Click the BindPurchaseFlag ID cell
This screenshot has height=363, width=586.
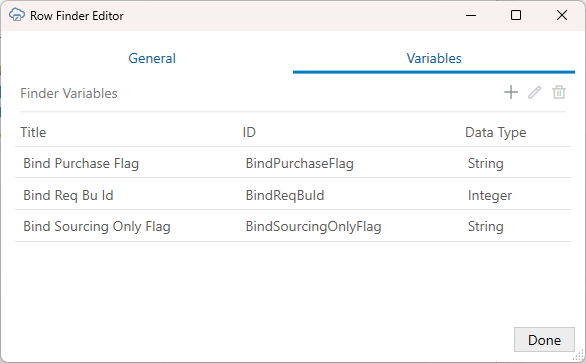(300, 163)
